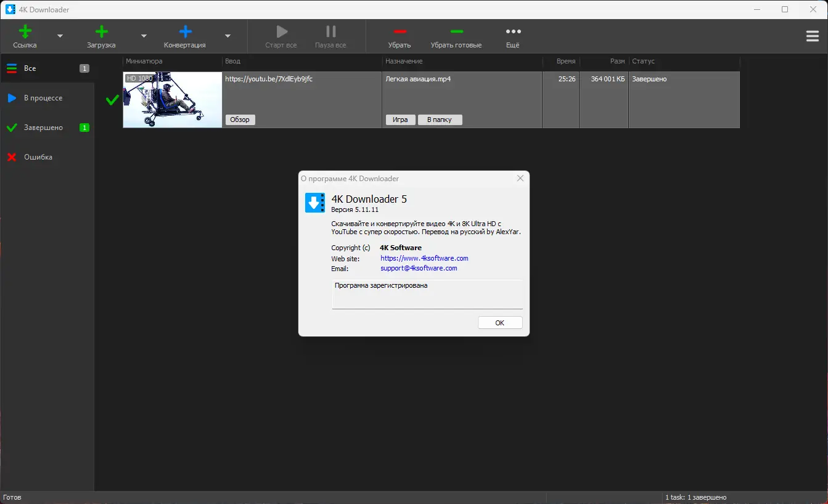Viewport: 828px width, 504px height.
Task: Click OK in the About dialog
Action: pos(500,323)
